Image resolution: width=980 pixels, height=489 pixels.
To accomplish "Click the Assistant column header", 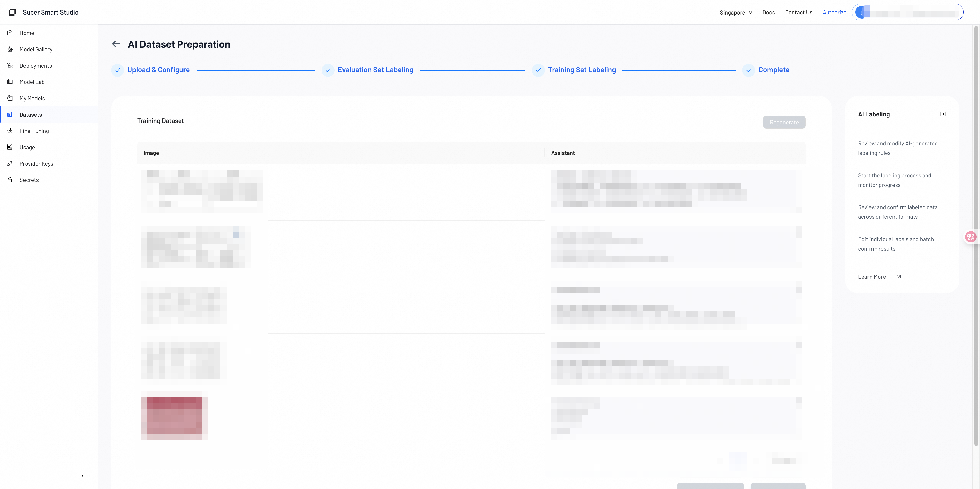I will pyautogui.click(x=563, y=153).
